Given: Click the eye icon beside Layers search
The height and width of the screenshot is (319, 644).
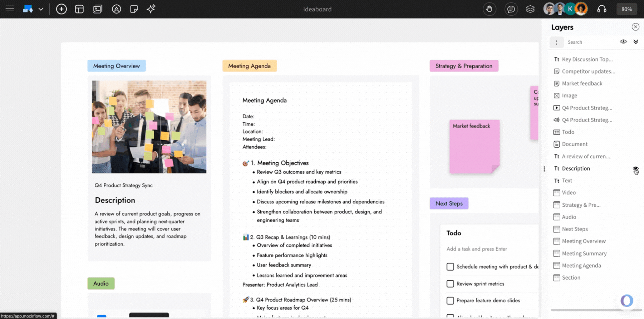Looking at the screenshot, I should click(x=624, y=42).
